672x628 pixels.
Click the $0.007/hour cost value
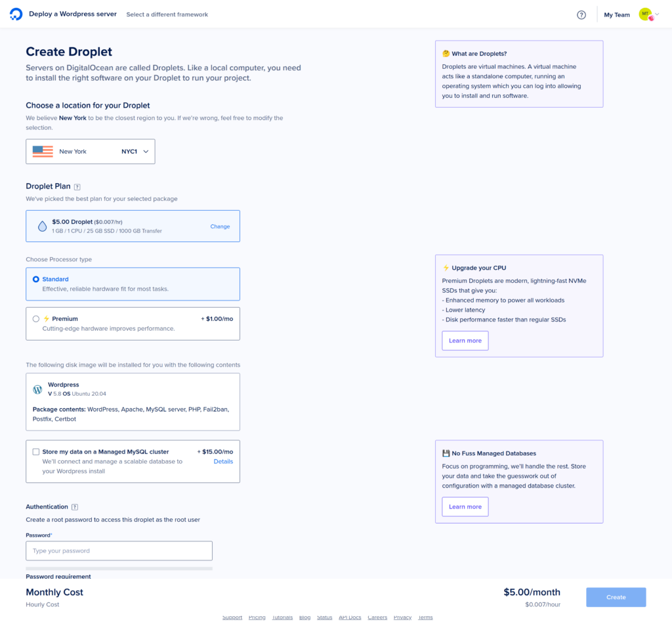(x=543, y=605)
